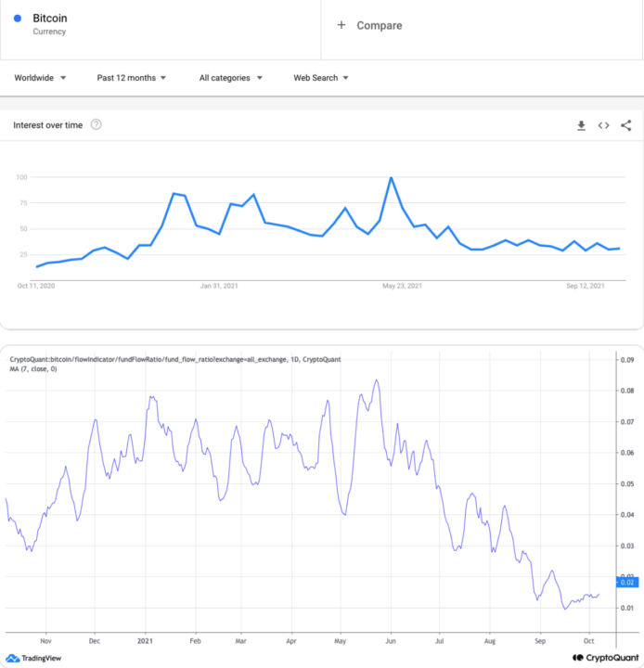The width and height of the screenshot is (644, 668).
Task: Click the plus icon to compare
Action: click(341, 26)
